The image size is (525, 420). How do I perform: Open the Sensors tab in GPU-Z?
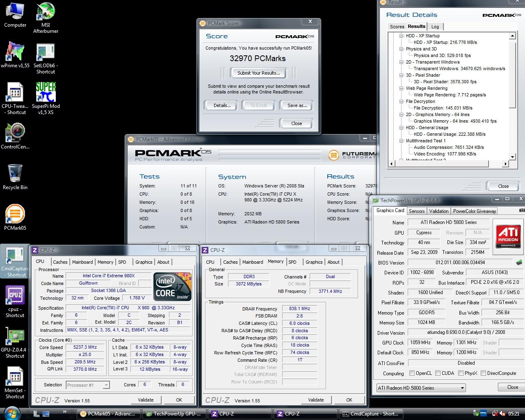(416, 211)
